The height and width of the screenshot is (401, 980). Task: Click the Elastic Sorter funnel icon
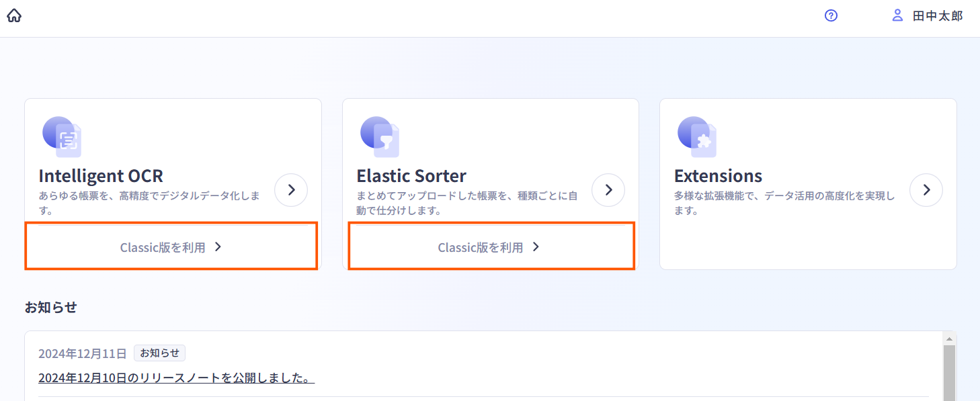pos(380,136)
